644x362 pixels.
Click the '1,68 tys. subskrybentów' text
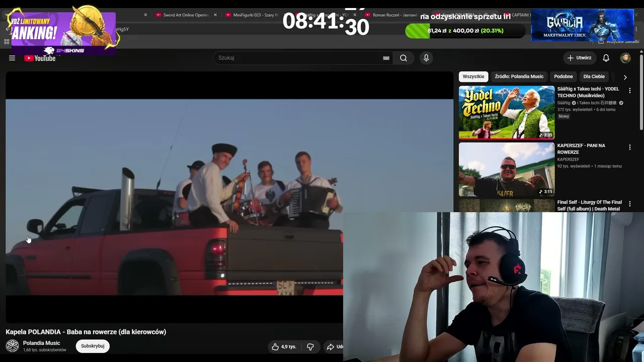pyautogui.click(x=45, y=350)
